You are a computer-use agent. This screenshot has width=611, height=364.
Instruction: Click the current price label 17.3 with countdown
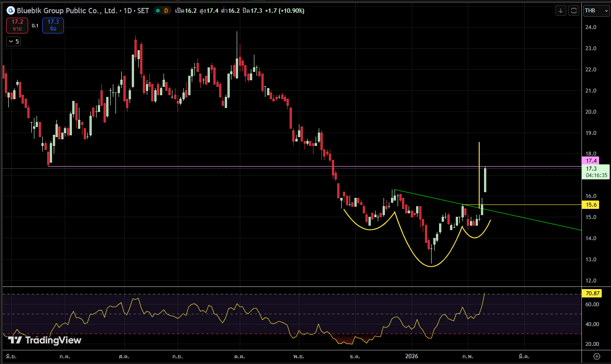pyautogui.click(x=596, y=172)
